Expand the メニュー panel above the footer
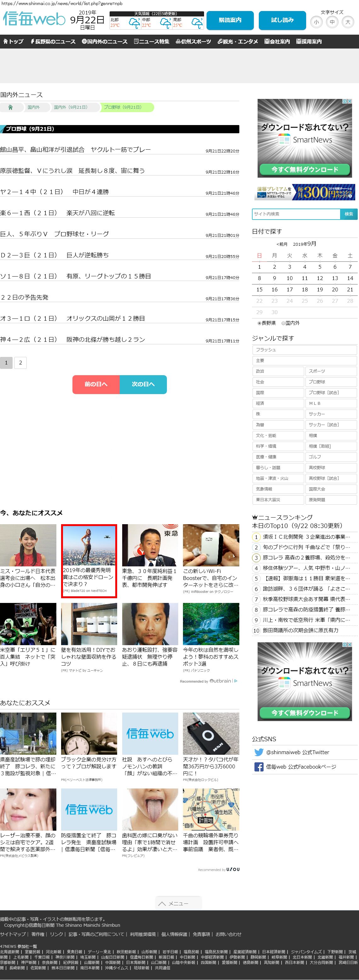The image size is (359, 980). tap(178, 903)
